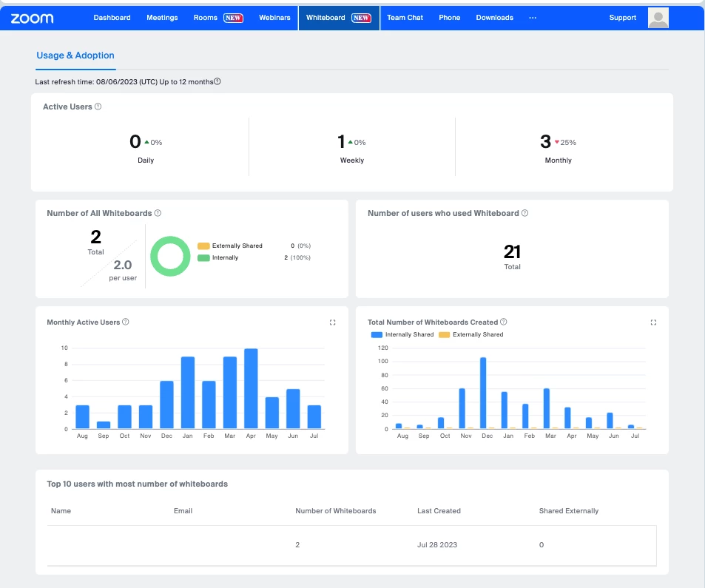Screen dimensions: 705x588
Task: Click help icon for users who used Whiteboard
Action: [524, 213]
